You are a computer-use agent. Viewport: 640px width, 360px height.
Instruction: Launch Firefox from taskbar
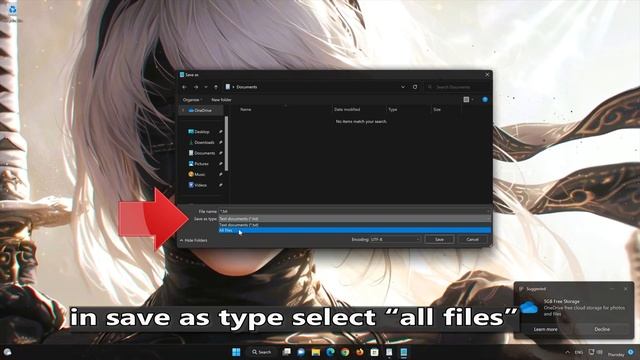(360, 352)
